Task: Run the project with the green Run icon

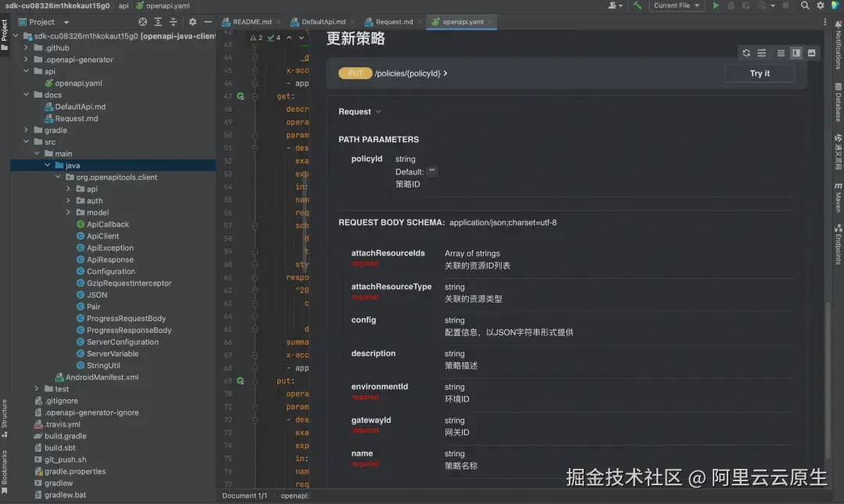Action: click(716, 5)
